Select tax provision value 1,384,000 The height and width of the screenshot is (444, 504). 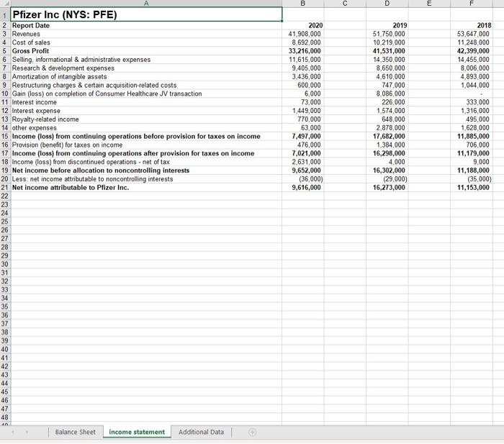[387, 145]
